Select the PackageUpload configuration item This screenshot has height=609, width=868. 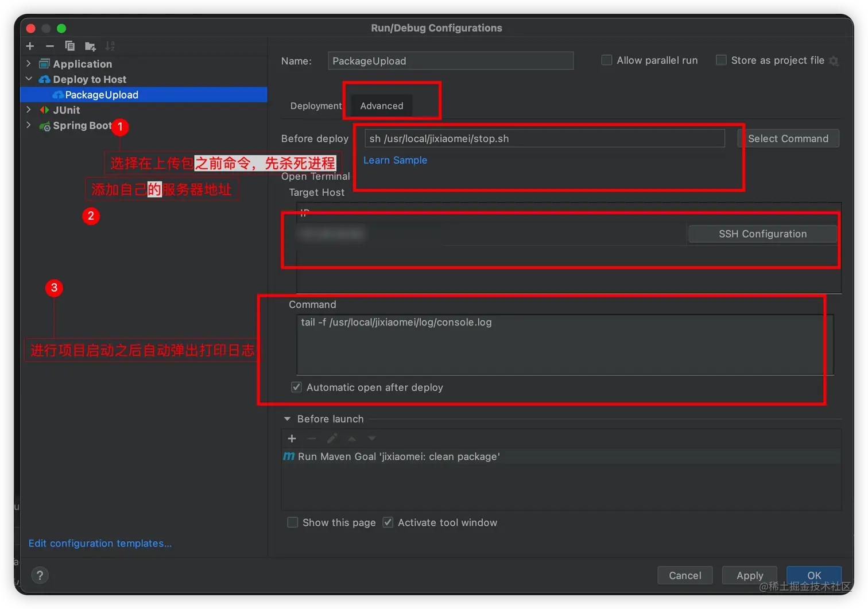(x=144, y=95)
